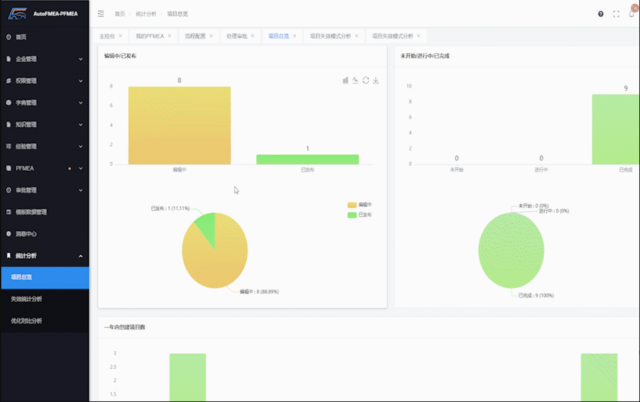Switch chart to bar view icon

click(x=345, y=80)
